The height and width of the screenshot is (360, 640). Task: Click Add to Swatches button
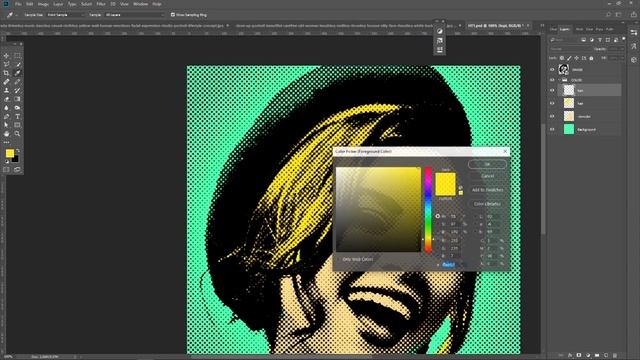(x=487, y=190)
